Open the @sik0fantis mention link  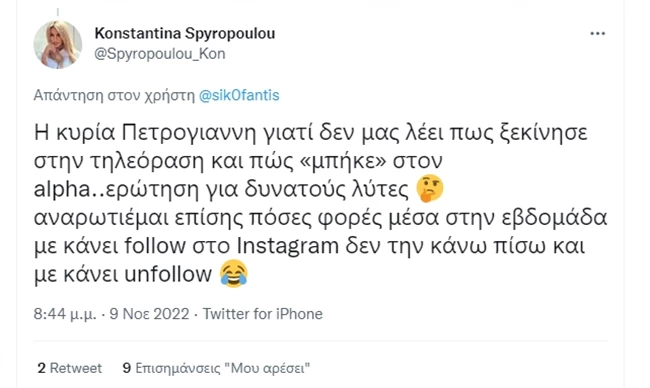tap(239, 95)
